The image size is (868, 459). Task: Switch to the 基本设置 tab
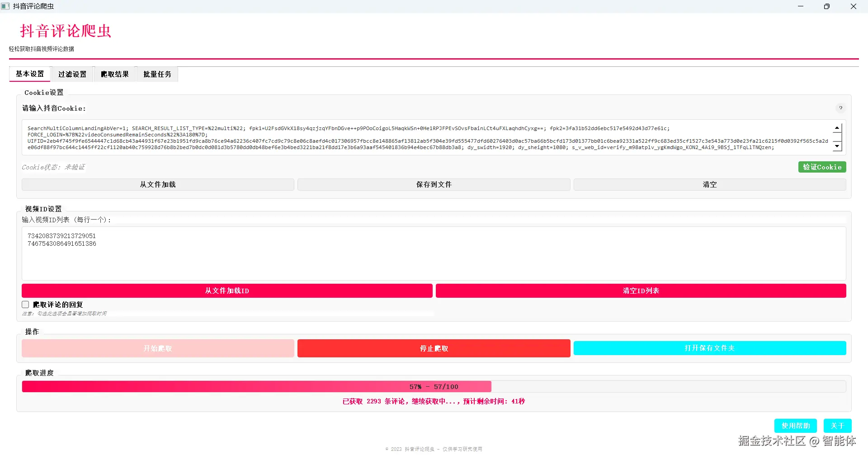(30, 74)
